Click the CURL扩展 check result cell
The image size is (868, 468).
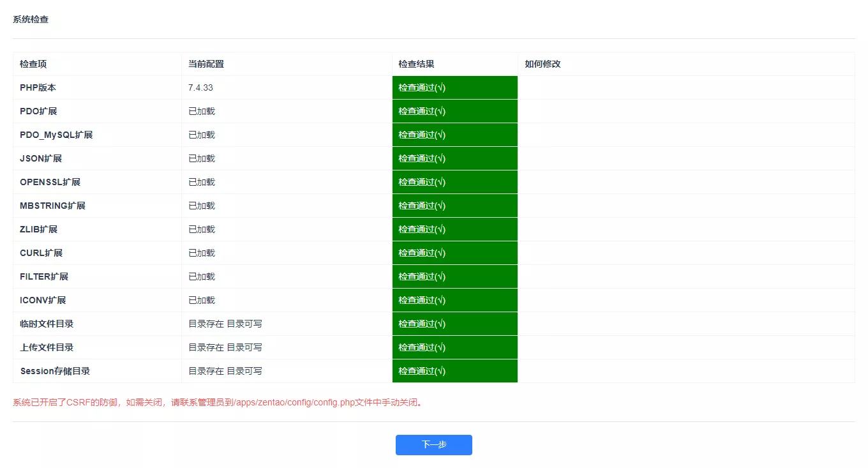coord(455,253)
